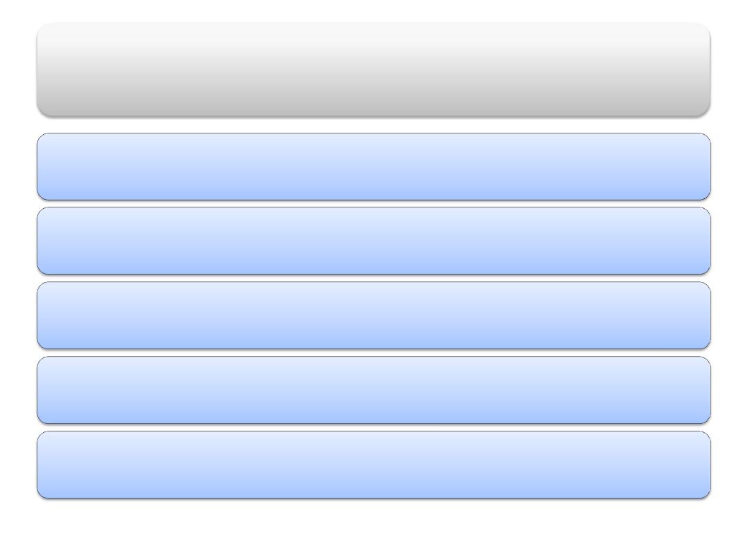
Task: Select the second blue rounded box
Action: pyautogui.click(x=373, y=241)
